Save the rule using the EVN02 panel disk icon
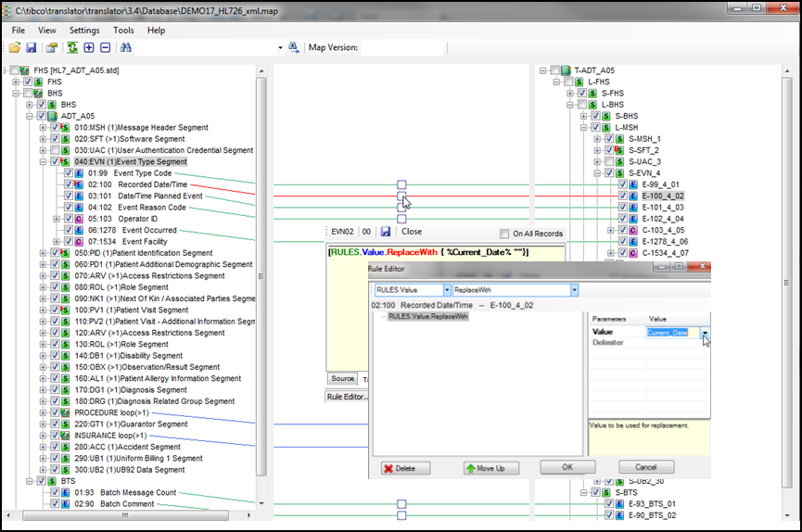 (386, 232)
